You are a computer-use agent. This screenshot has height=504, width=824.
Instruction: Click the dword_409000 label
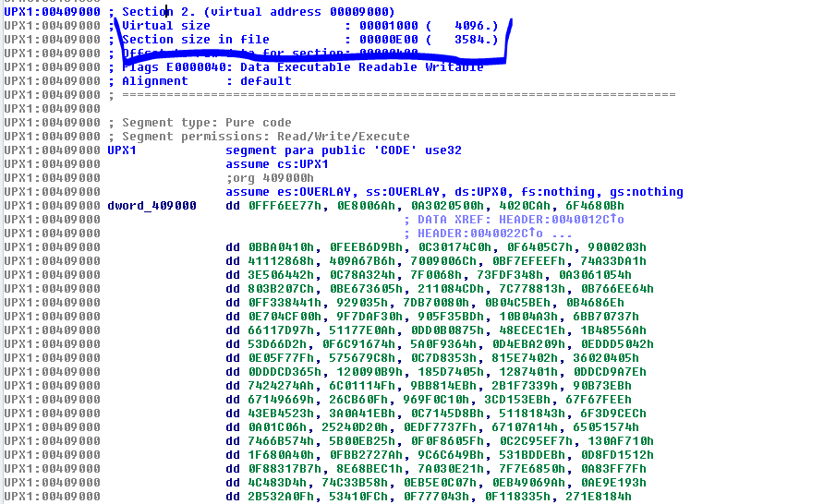(x=151, y=206)
